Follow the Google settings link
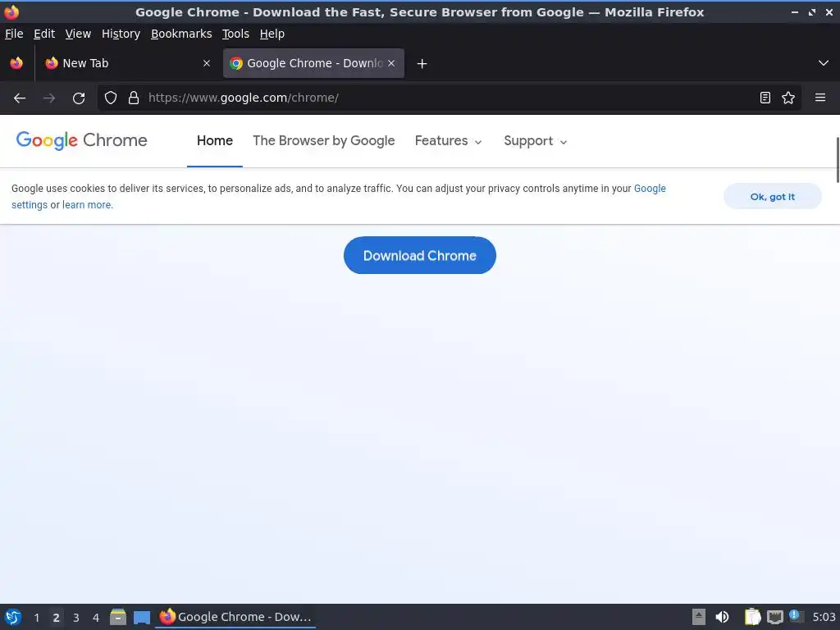Viewport: 840px width, 630px height. point(650,189)
